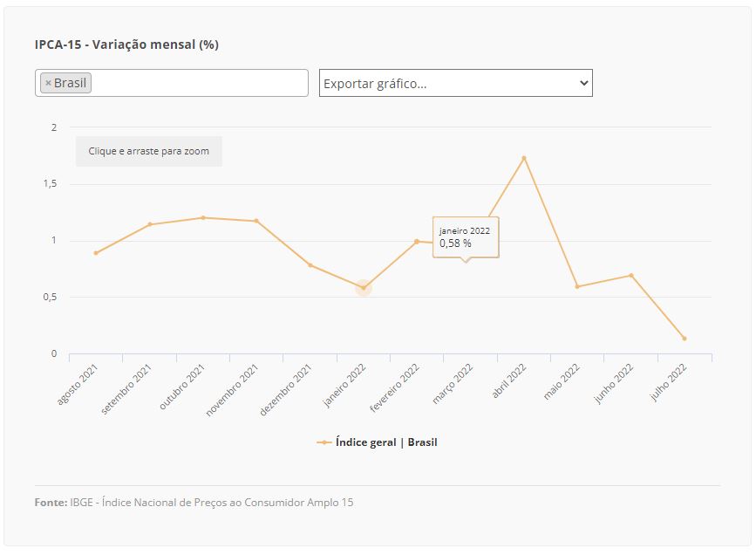Toggle the Índice geral Brasil legend series
This screenshot has height=555, width=756.
point(385,442)
